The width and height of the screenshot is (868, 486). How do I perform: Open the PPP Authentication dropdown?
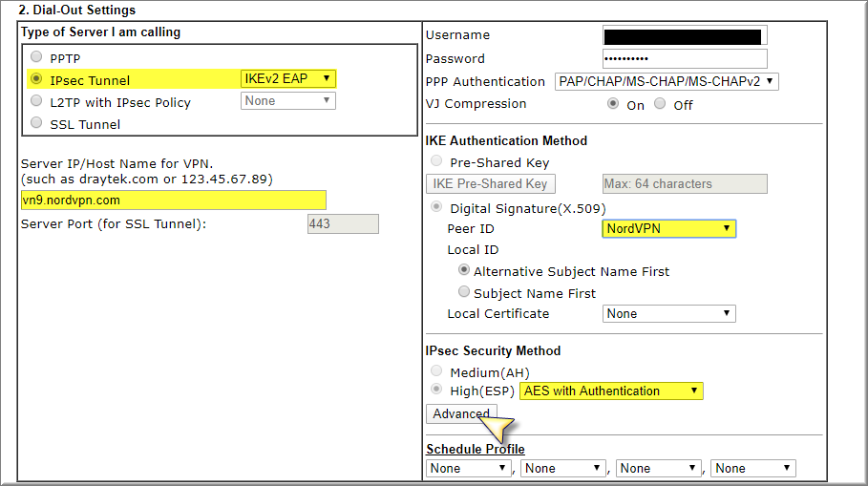[x=667, y=81]
